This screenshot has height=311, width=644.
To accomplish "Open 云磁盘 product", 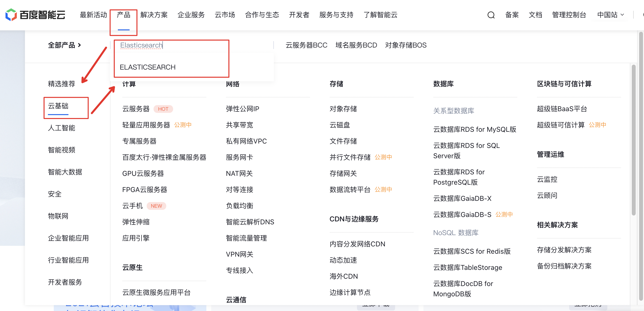I will click(x=340, y=125).
